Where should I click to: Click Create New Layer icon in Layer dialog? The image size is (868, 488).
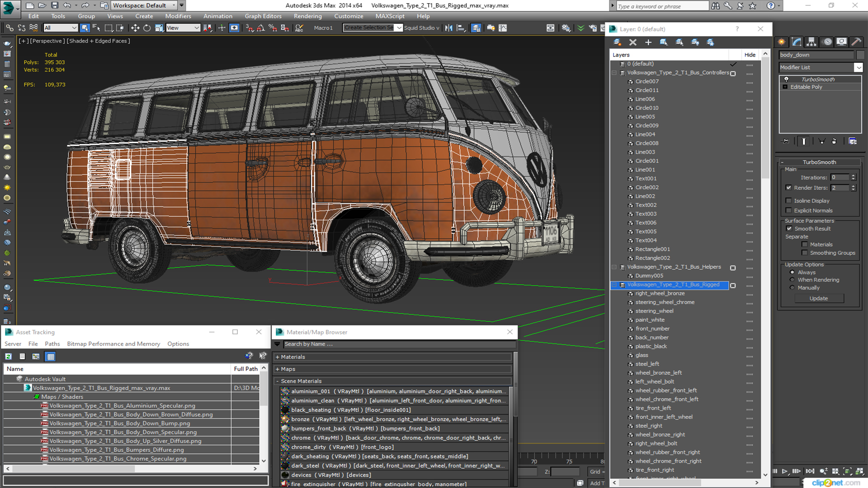click(x=617, y=42)
